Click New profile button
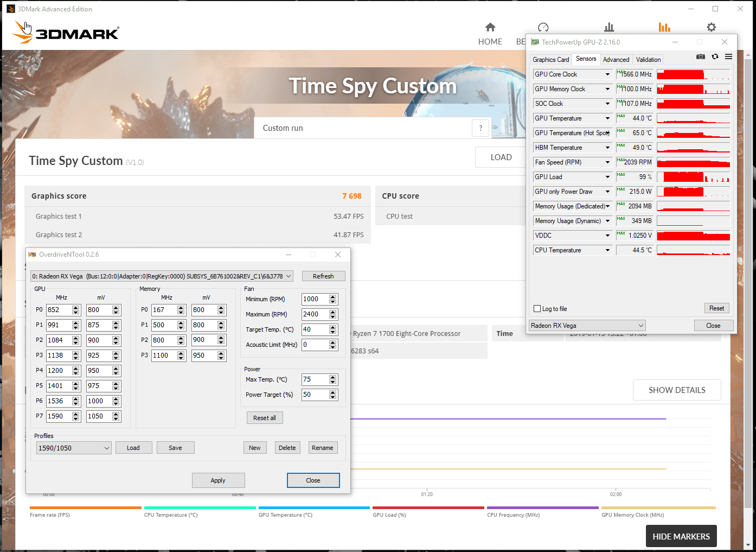This screenshot has width=756, height=552. [255, 448]
